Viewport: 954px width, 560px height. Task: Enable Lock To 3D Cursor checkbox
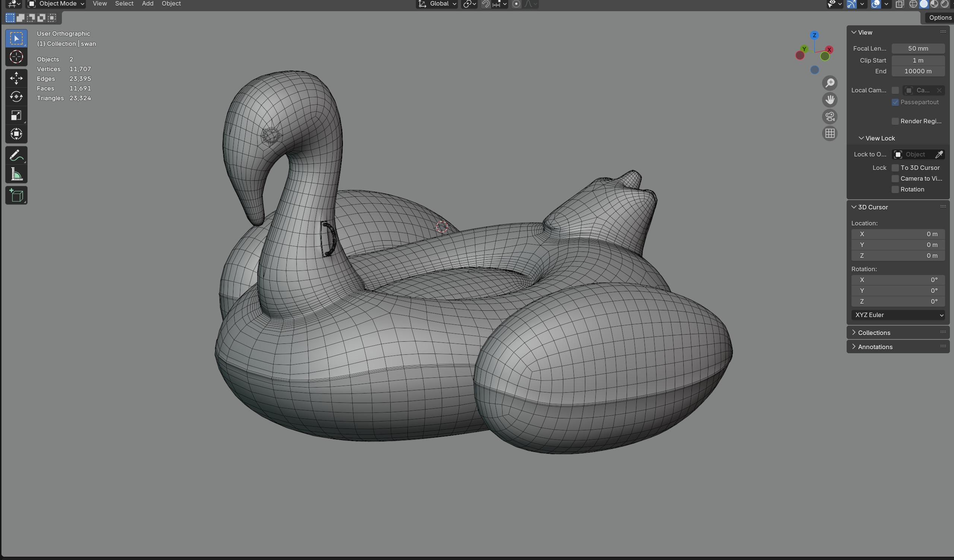coord(895,168)
